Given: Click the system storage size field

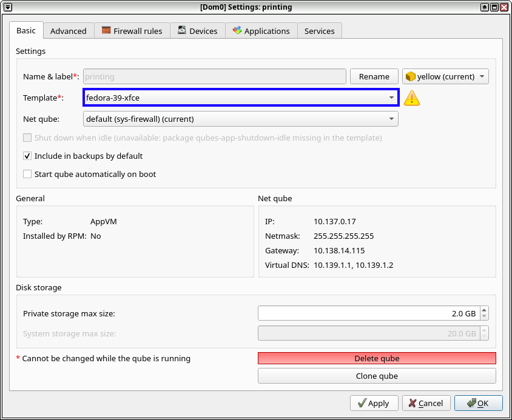Looking at the screenshot, I should pyautogui.click(x=369, y=333).
